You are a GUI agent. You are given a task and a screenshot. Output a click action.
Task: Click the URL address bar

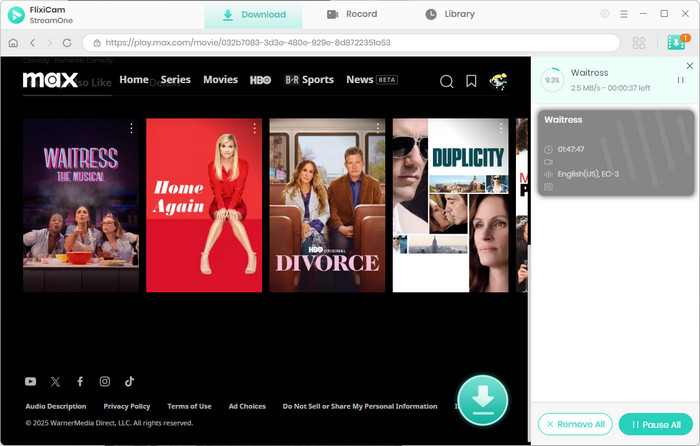tap(351, 43)
